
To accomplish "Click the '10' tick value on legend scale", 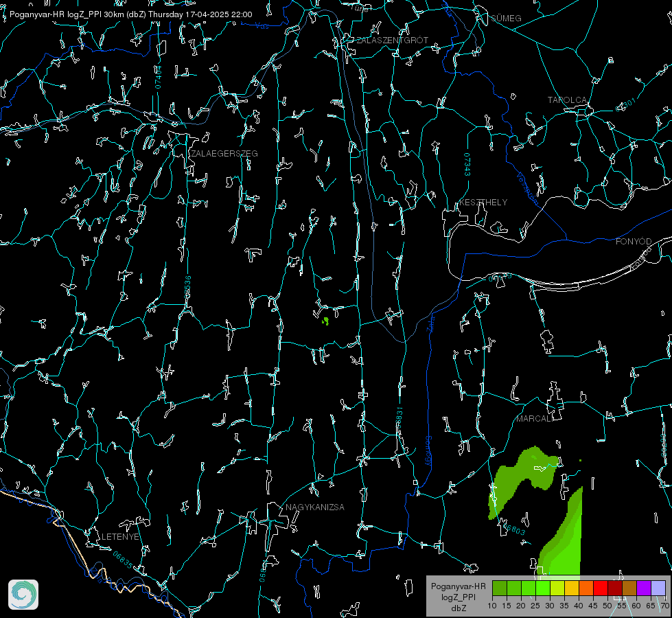I will [x=492, y=606].
